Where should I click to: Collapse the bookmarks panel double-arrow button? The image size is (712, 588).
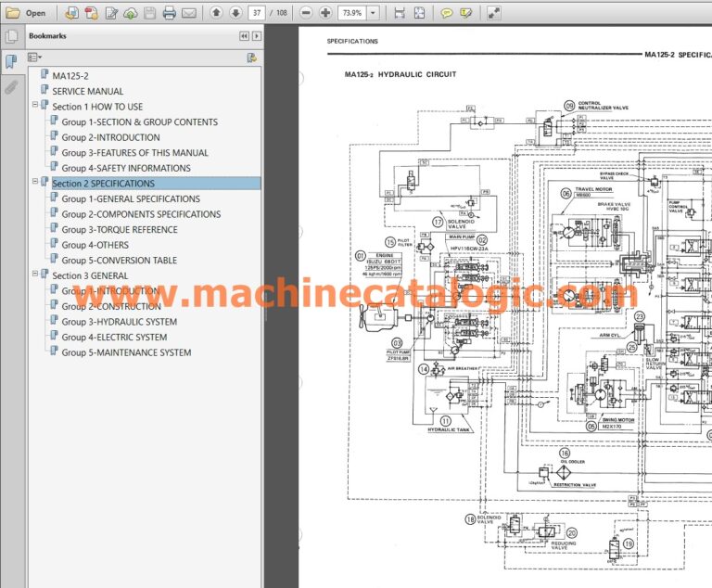245,36
